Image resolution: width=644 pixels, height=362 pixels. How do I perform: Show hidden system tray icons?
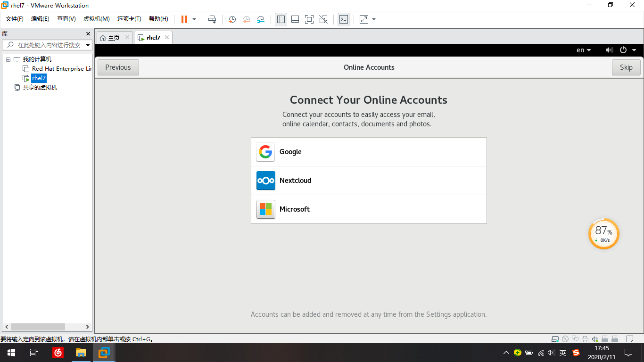tap(506, 353)
